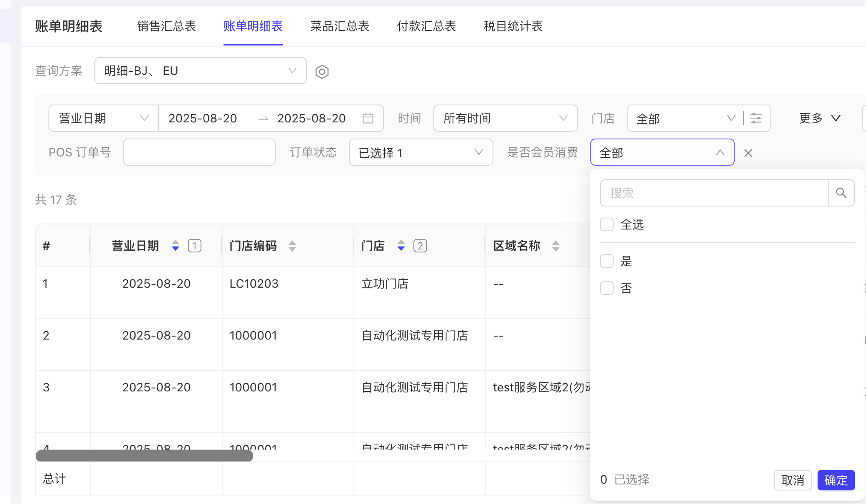Screen dimensions: 866x504
Task: Click the store filter sliders icon
Action: [756, 118]
